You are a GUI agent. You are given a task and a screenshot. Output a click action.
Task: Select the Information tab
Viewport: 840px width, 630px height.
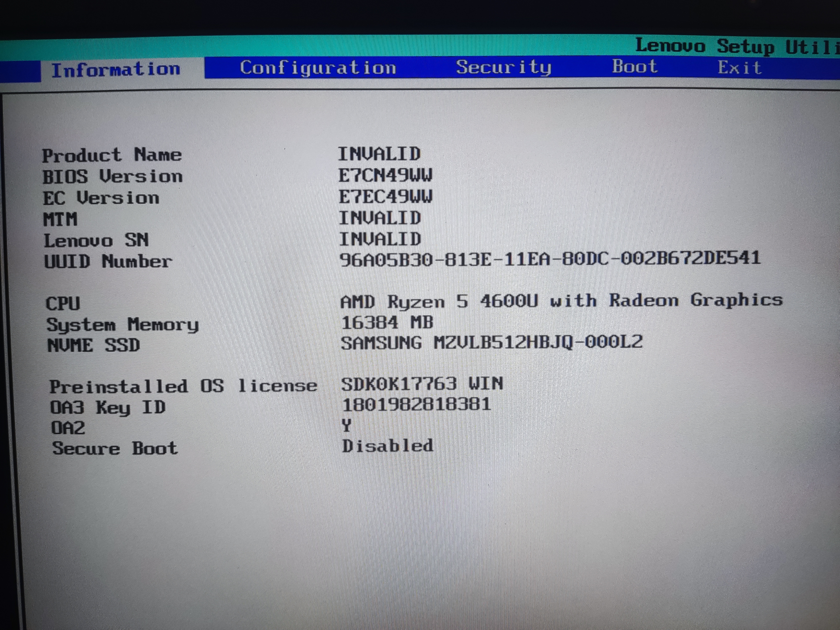tap(115, 70)
